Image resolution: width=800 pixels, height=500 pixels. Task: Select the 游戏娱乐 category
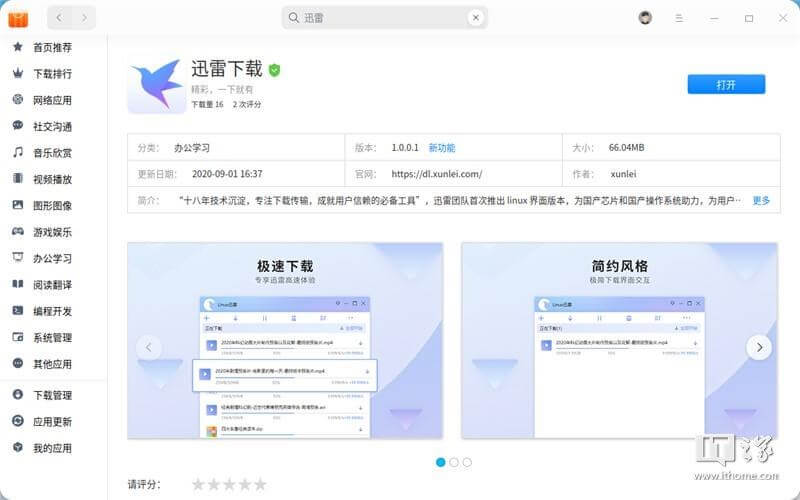[x=52, y=232]
